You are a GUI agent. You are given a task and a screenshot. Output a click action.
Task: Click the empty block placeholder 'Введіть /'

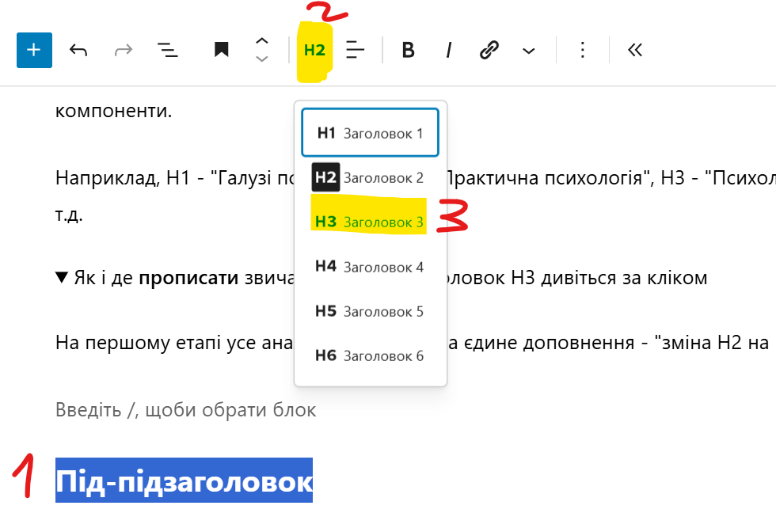tap(186, 410)
